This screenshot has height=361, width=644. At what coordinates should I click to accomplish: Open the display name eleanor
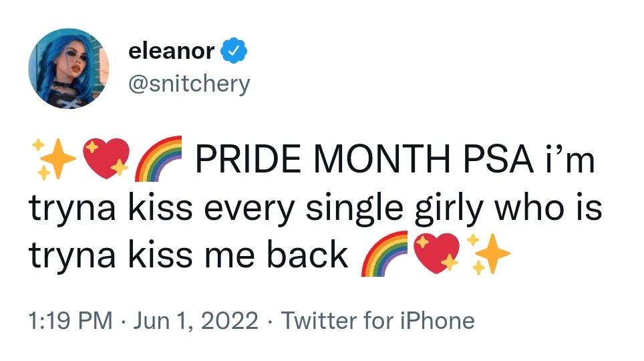[171, 51]
